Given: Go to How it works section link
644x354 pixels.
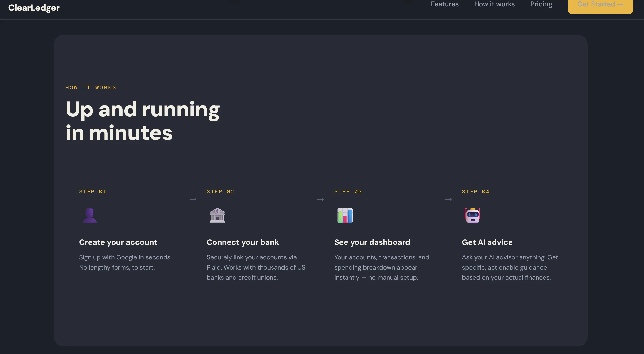Looking at the screenshot, I should click(x=494, y=4).
